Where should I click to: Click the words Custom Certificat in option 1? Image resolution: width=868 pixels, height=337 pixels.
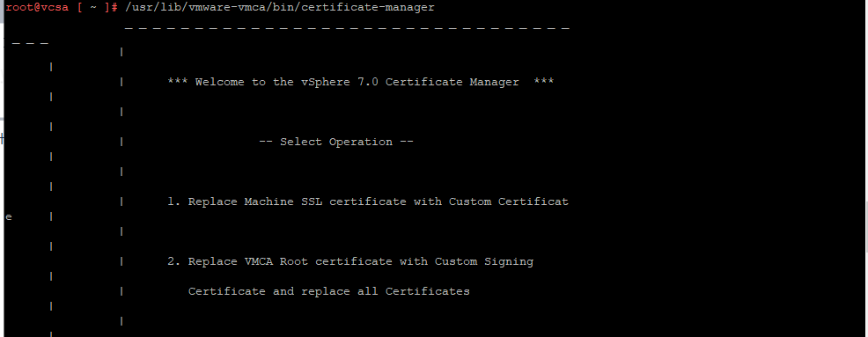pos(509,201)
